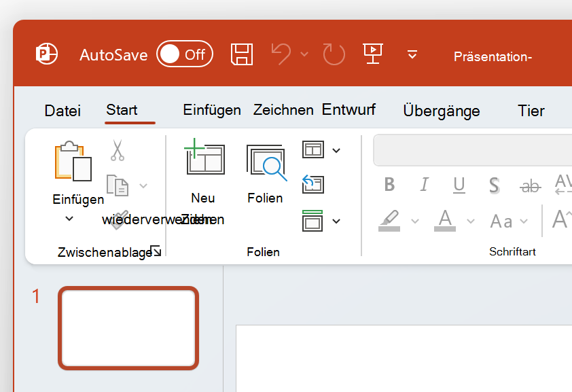Expand the Einfügen paste options arrow
Screen dimensions: 572x392
(x=69, y=219)
